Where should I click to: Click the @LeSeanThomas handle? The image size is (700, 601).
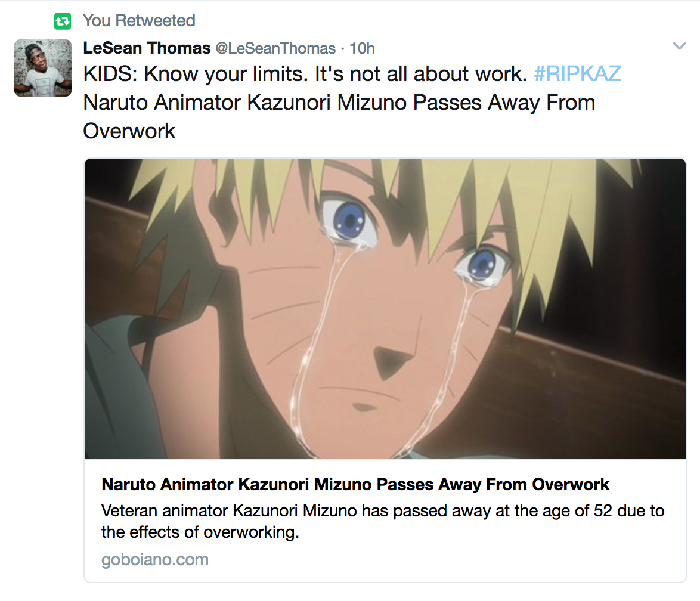coord(275,48)
